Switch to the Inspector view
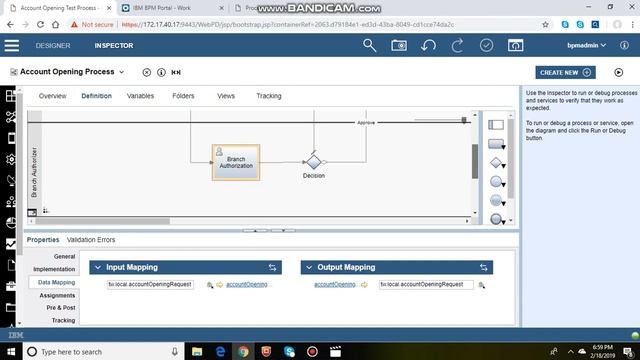The height and width of the screenshot is (360, 640). (114, 46)
